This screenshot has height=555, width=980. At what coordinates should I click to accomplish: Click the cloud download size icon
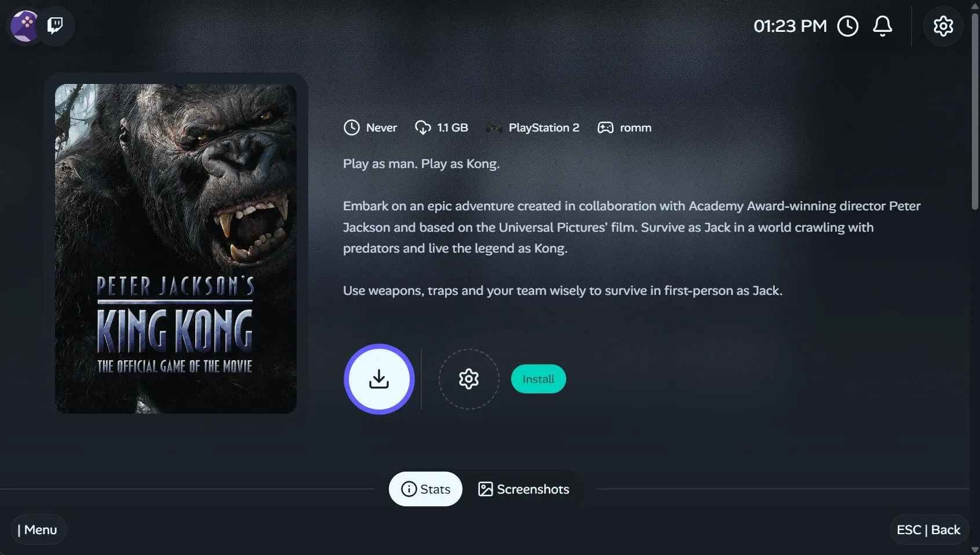click(x=423, y=127)
